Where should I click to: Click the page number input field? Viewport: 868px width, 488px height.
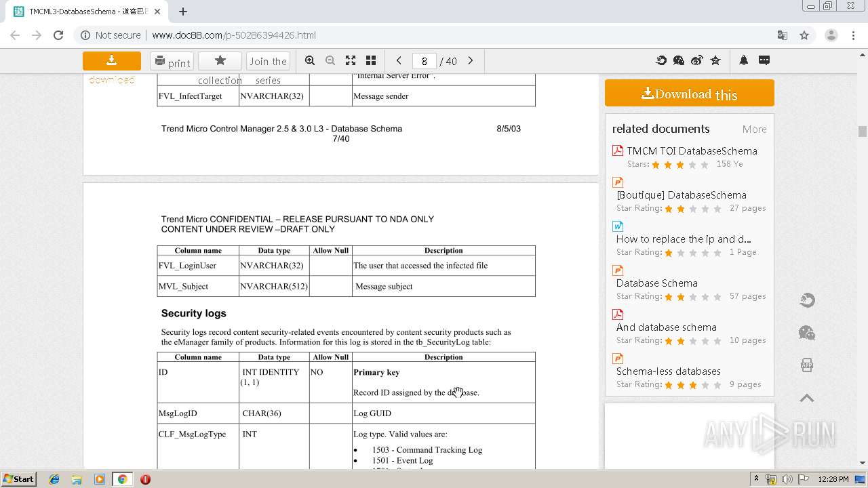[x=424, y=61]
